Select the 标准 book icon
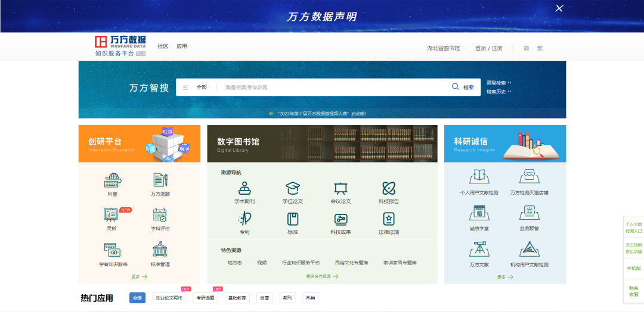The height and width of the screenshot is (312, 644). click(293, 219)
